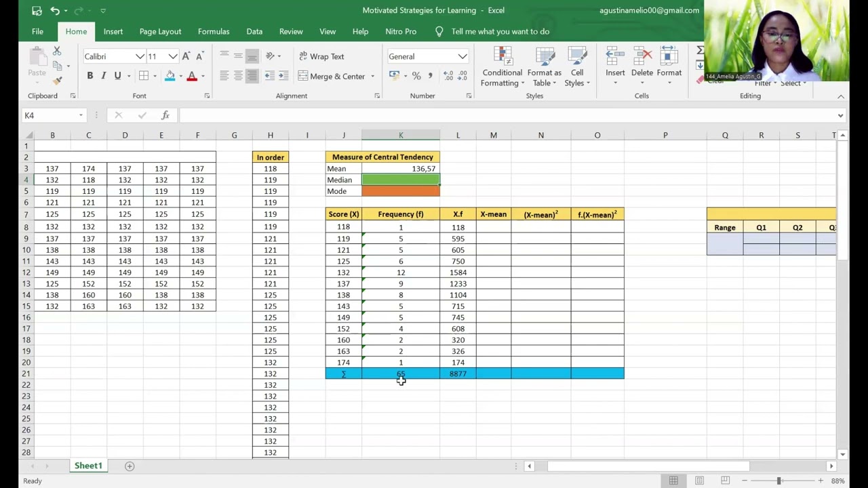
Task: Select the green Median value cell
Action: [x=401, y=180]
